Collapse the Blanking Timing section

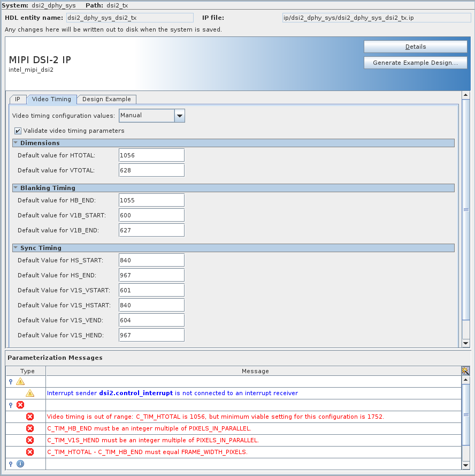pyautogui.click(x=16, y=187)
